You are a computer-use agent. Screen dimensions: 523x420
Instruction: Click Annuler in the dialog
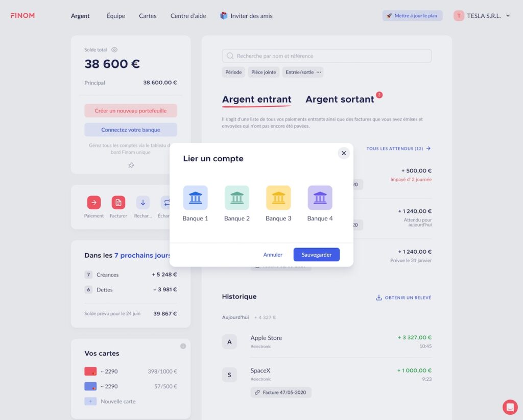[273, 255]
